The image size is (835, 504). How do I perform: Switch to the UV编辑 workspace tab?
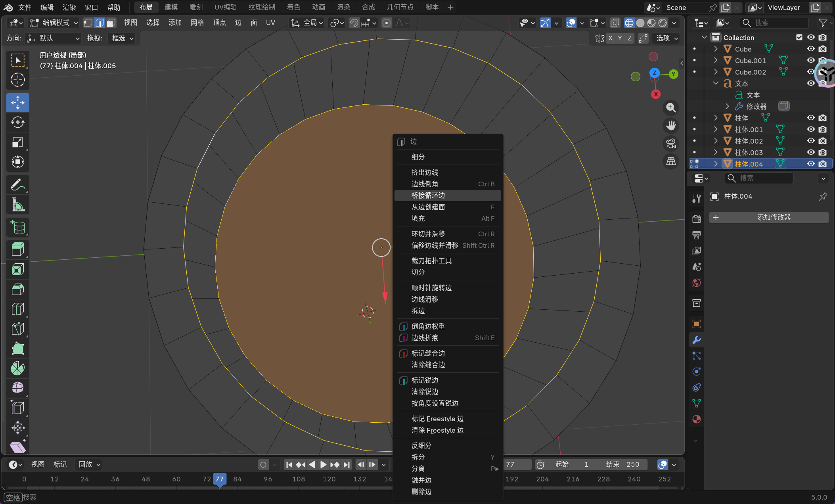tap(225, 7)
